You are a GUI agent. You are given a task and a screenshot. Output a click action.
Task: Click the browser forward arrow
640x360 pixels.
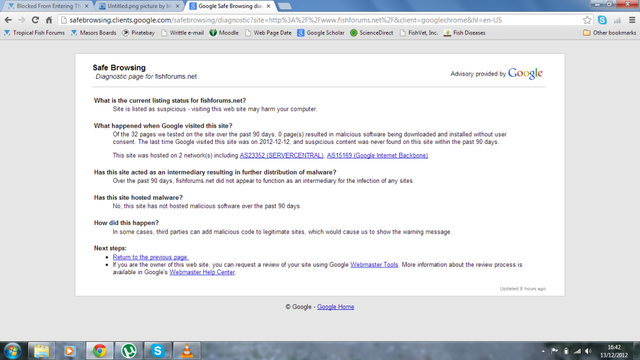(x=22, y=20)
